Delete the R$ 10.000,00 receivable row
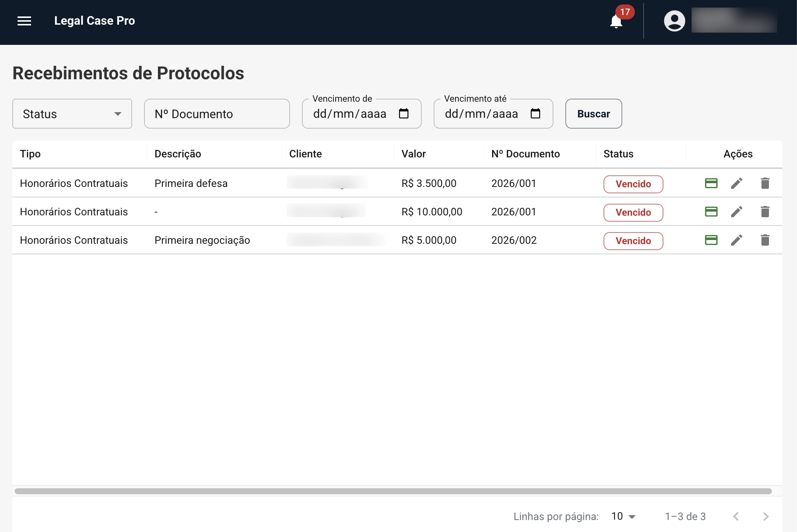This screenshot has height=532, width=797. click(765, 212)
